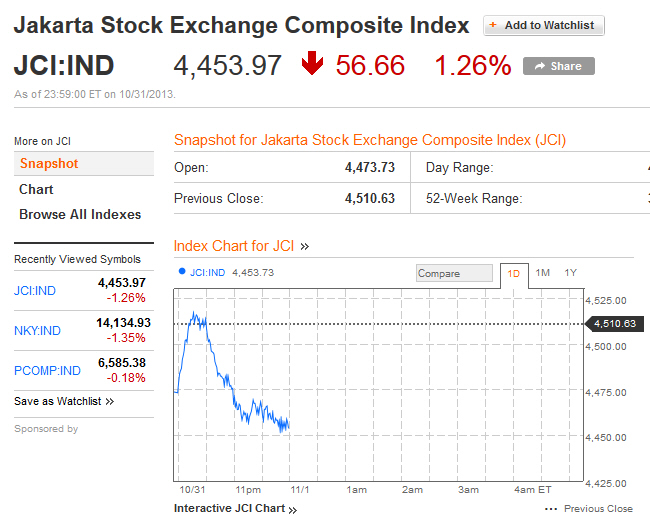The height and width of the screenshot is (528, 650).
Task: Click the chevrons after Interactive JCI Chart
Action: 293,509
